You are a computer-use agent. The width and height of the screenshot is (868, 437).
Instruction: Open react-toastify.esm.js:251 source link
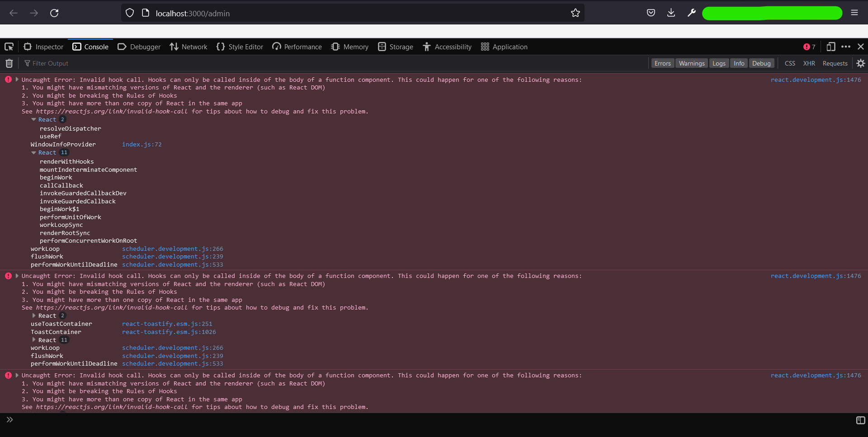[167, 324]
